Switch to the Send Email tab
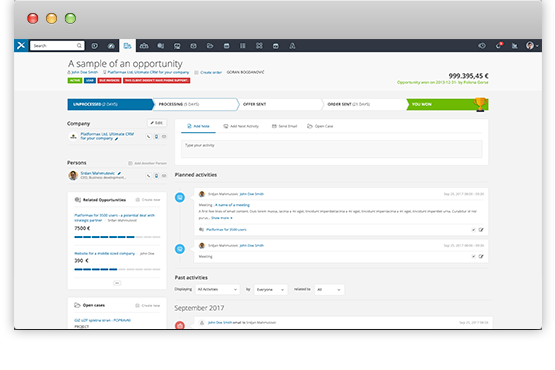 click(x=284, y=126)
